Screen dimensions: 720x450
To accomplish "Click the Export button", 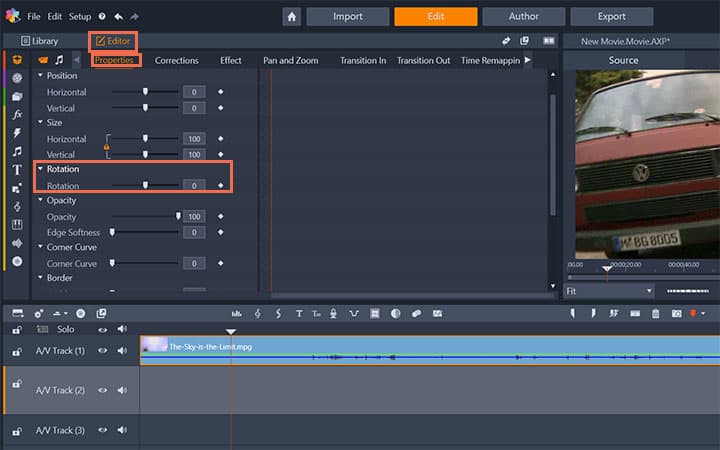I will 612,17.
